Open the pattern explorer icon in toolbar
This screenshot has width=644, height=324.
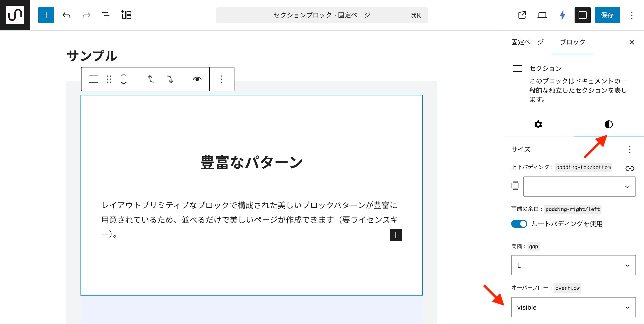tap(127, 15)
